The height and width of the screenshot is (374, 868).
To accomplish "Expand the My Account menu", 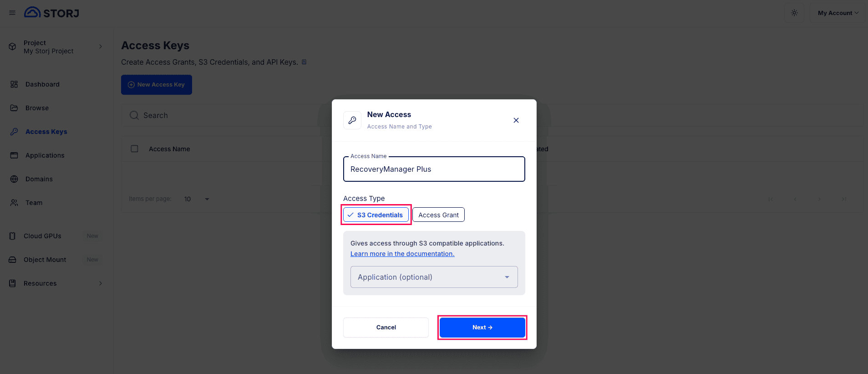I will (837, 13).
